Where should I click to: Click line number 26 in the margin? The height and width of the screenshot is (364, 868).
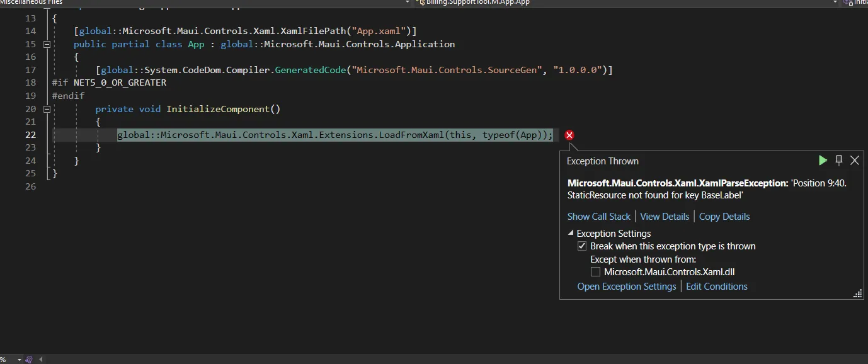pyautogui.click(x=30, y=186)
